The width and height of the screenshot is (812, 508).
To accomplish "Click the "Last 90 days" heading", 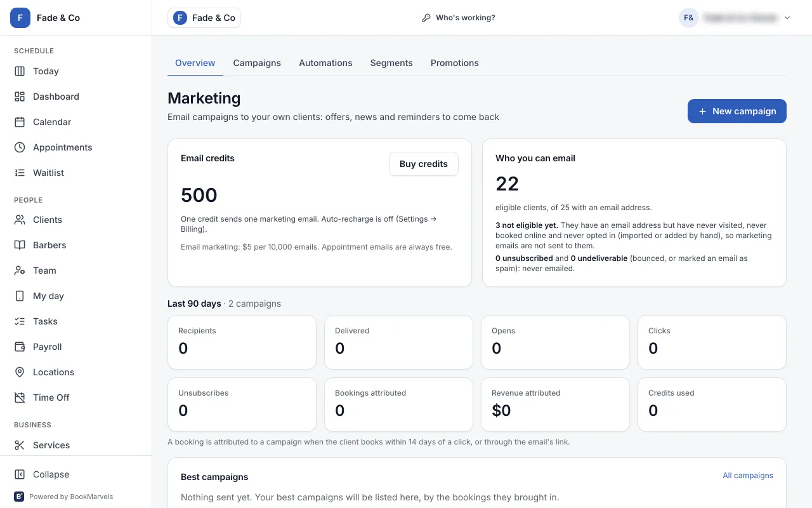I will point(194,304).
